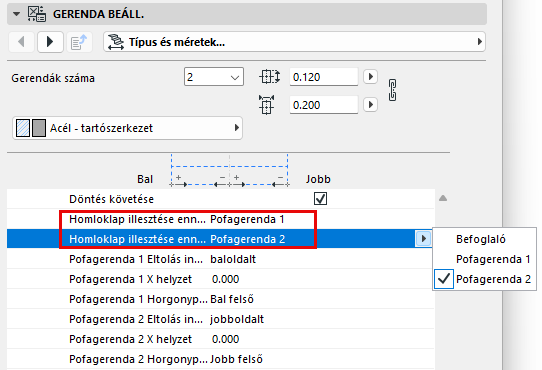Viewport: 542px width, 370px height.
Task: Toggle the chain link between dimensions
Action: click(x=392, y=90)
